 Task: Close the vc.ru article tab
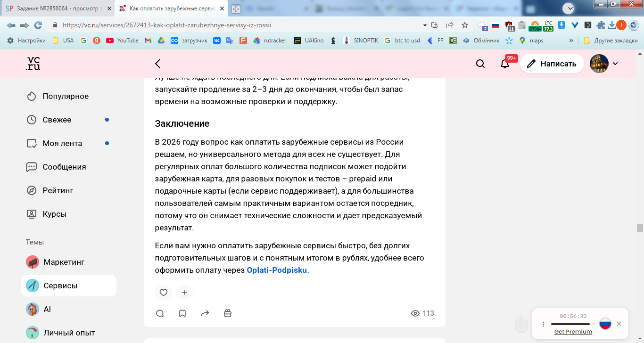tap(223, 8)
